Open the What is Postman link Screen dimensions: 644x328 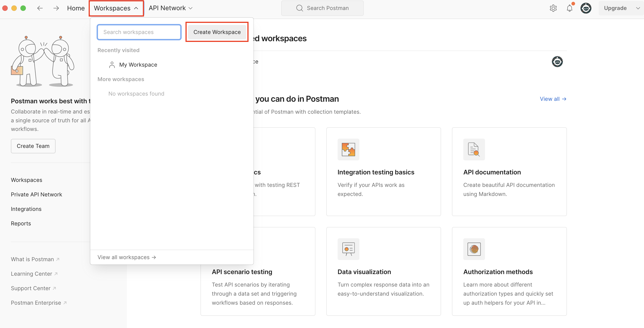tap(35, 259)
